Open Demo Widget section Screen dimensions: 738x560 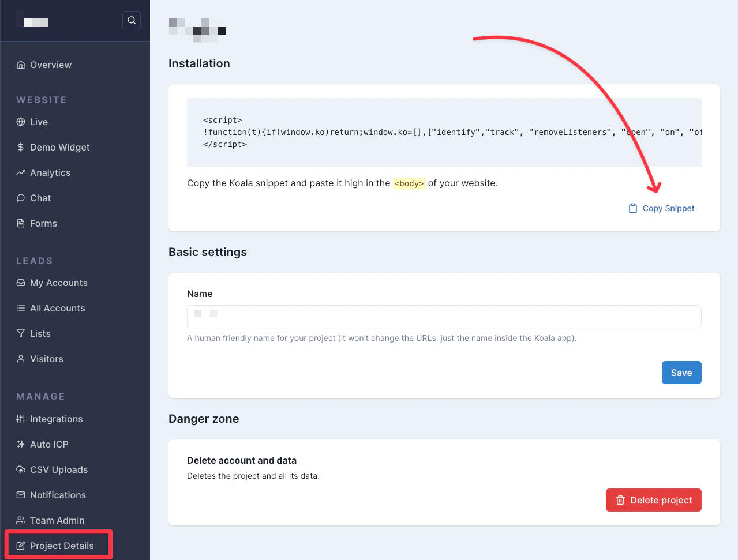59,147
